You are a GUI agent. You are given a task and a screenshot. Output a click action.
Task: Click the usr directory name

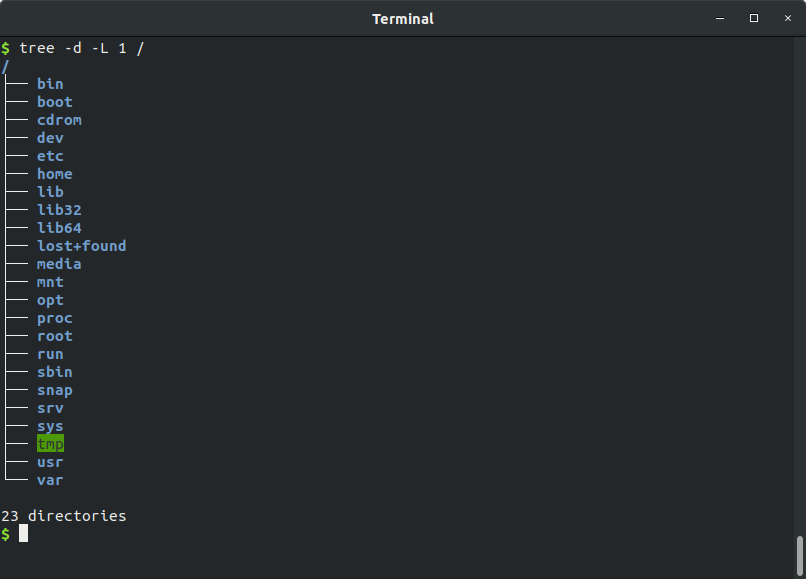50,462
